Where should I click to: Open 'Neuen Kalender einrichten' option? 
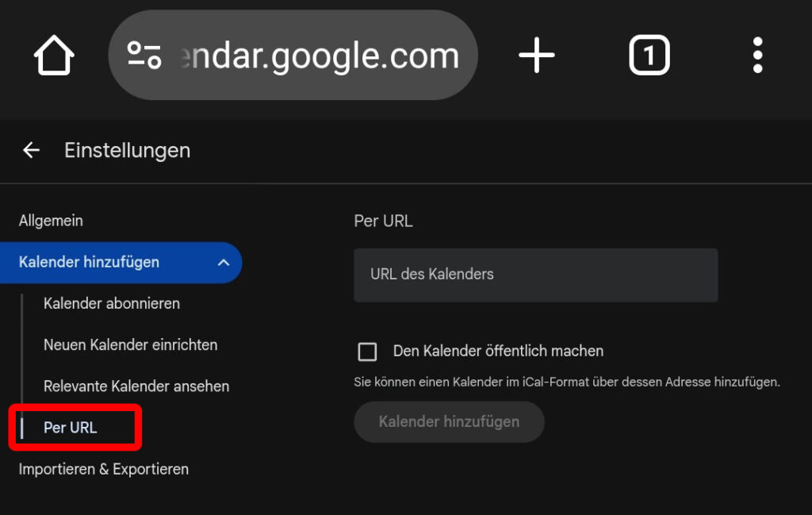point(131,345)
